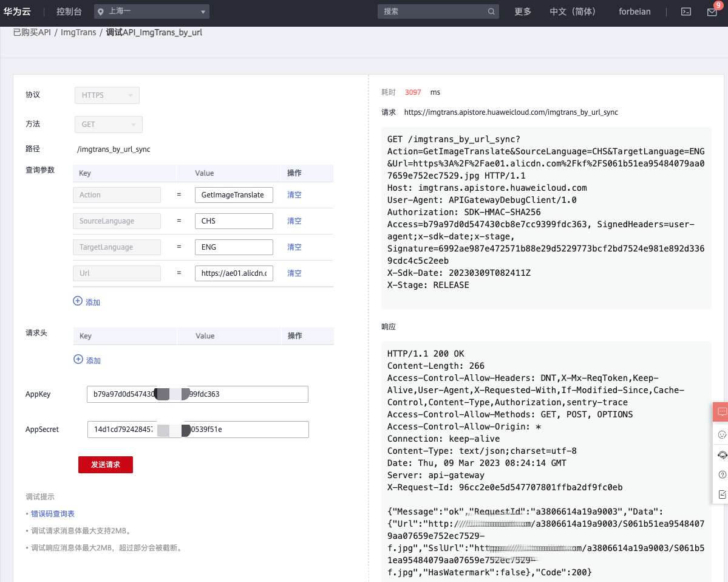Expand the GET method dropdown
This screenshot has width=728, height=582.
click(x=108, y=125)
